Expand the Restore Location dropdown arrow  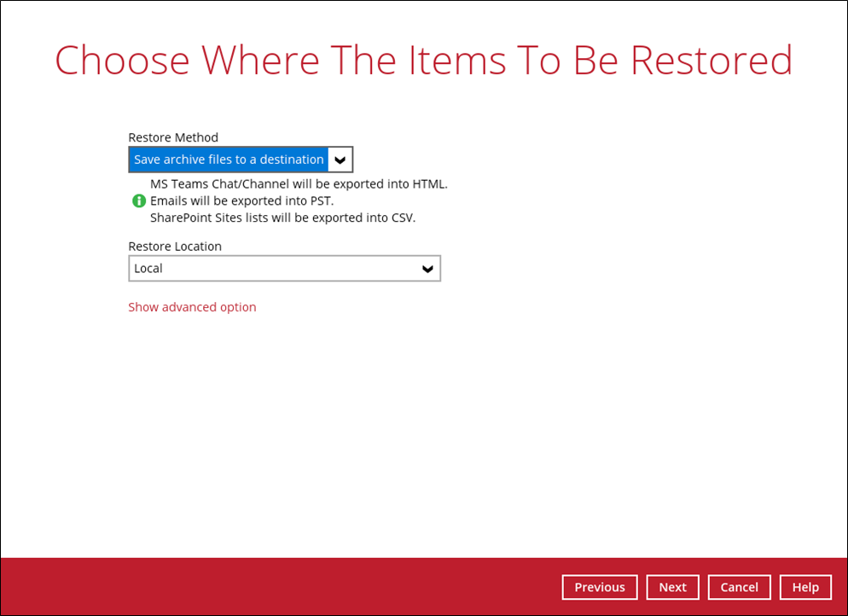click(x=427, y=269)
